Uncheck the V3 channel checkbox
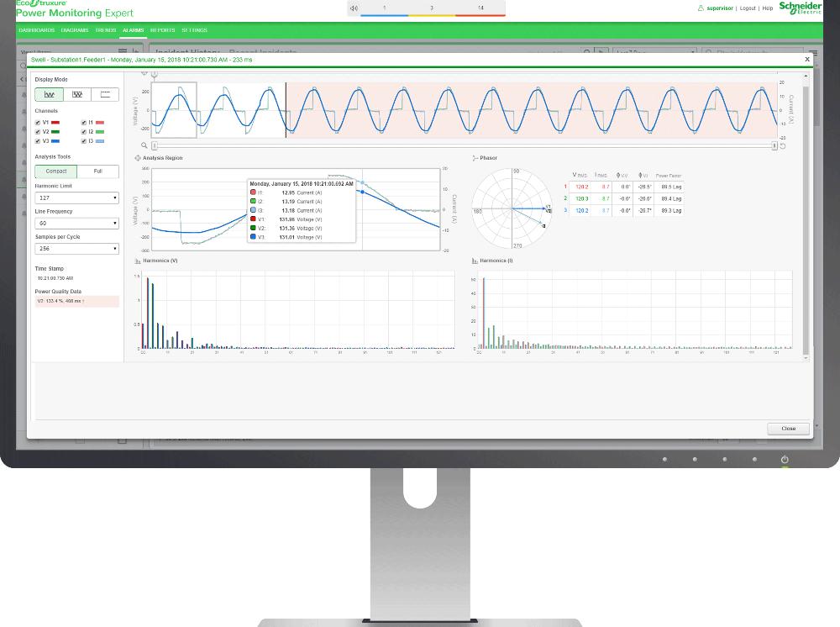This screenshot has height=627, width=840. click(38, 141)
